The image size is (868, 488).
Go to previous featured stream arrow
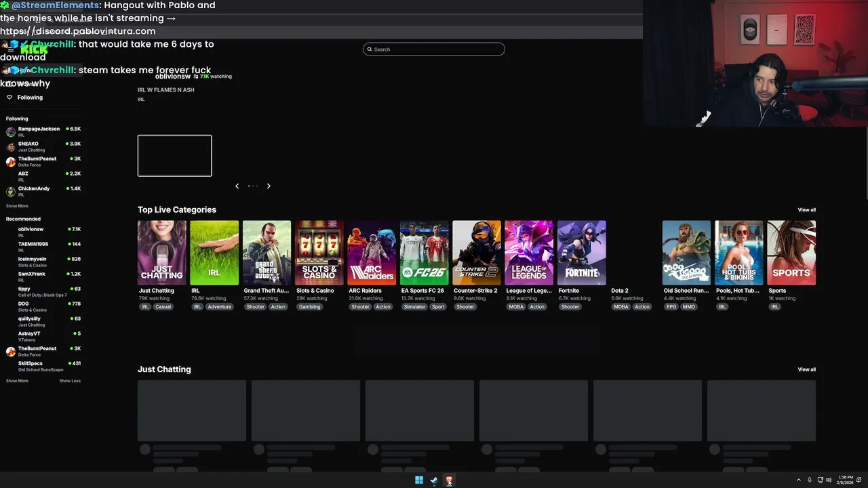tap(237, 186)
